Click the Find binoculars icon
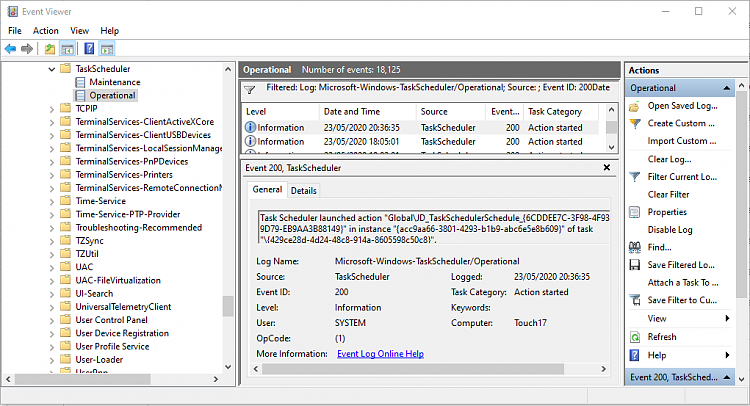 click(634, 247)
